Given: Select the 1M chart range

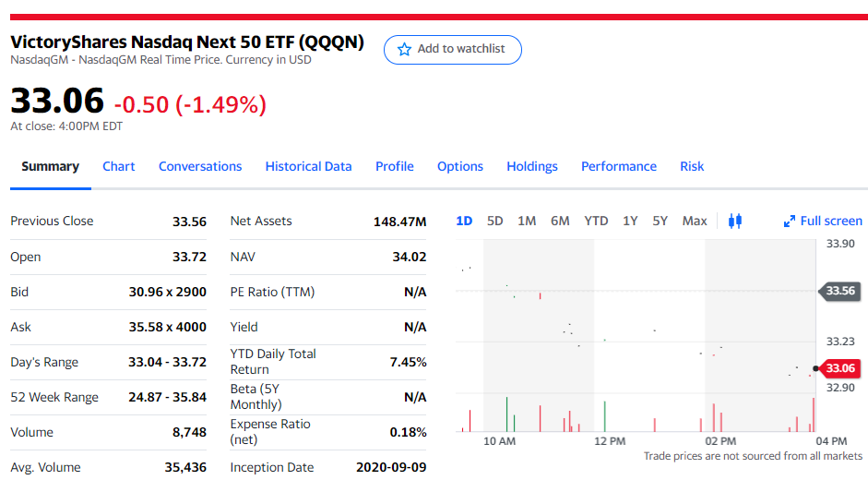Looking at the screenshot, I should (527, 222).
